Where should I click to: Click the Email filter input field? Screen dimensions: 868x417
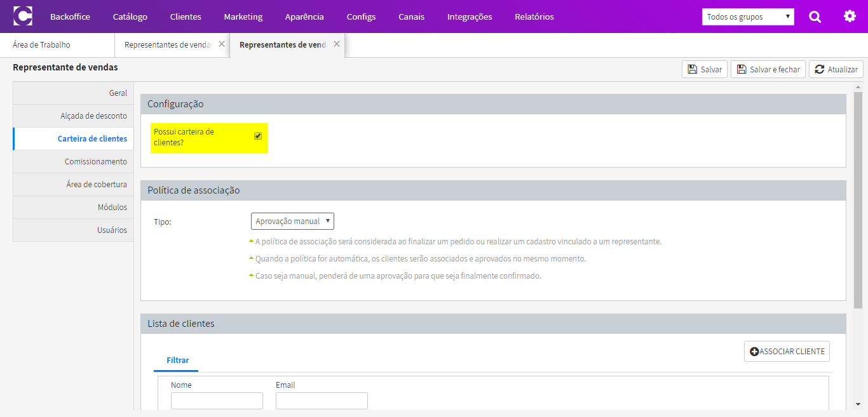click(x=322, y=400)
